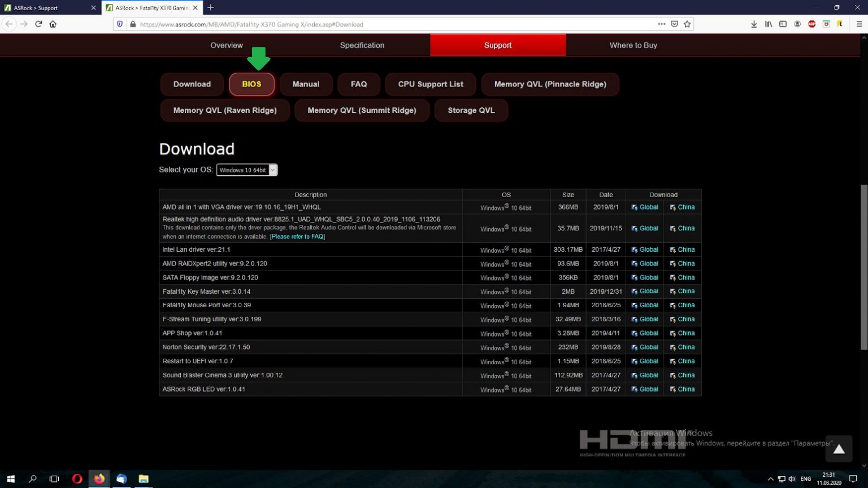The width and height of the screenshot is (868, 488).
Task: Open Memory QVL (Summit Ridge) button
Action: (362, 110)
